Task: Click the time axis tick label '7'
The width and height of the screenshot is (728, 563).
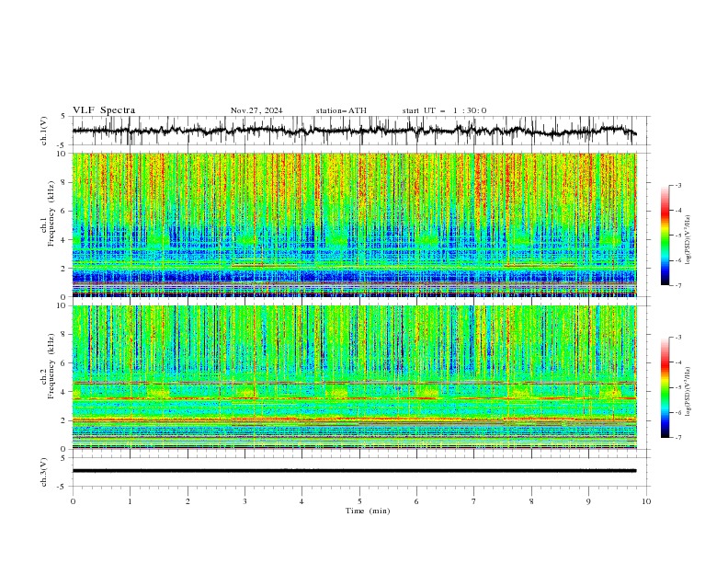Action: pos(474,501)
